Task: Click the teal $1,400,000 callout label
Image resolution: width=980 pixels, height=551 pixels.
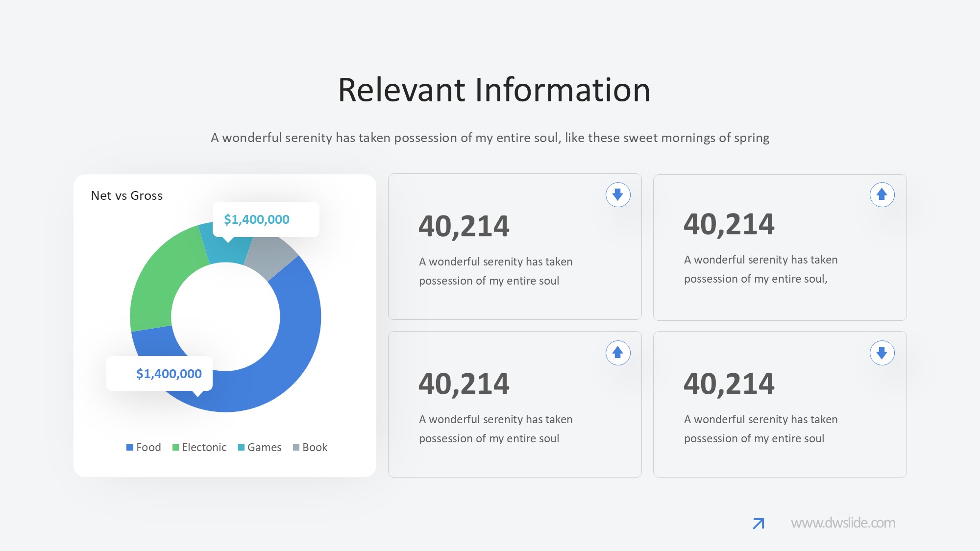Action: [x=257, y=219]
